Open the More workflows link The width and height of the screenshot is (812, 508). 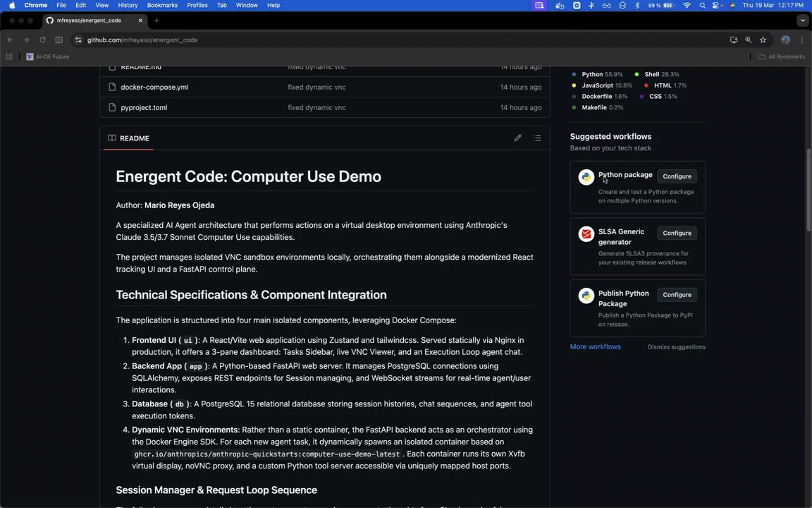[x=595, y=347]
